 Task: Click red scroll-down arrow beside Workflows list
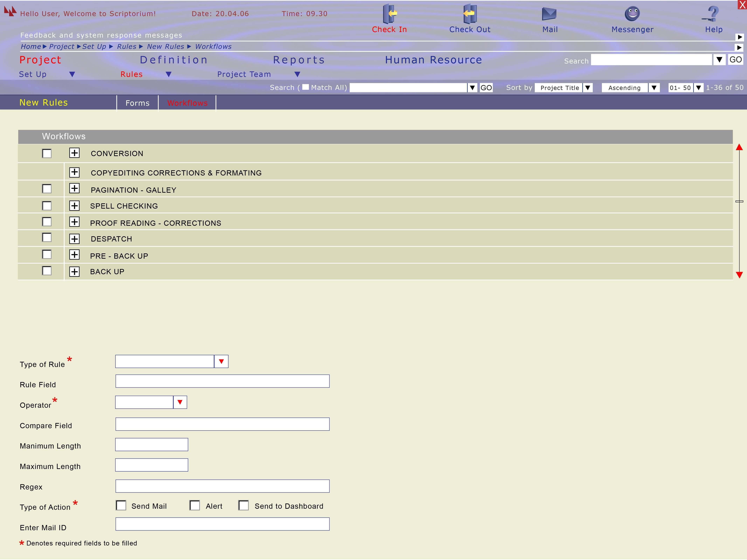pos(739,275)
